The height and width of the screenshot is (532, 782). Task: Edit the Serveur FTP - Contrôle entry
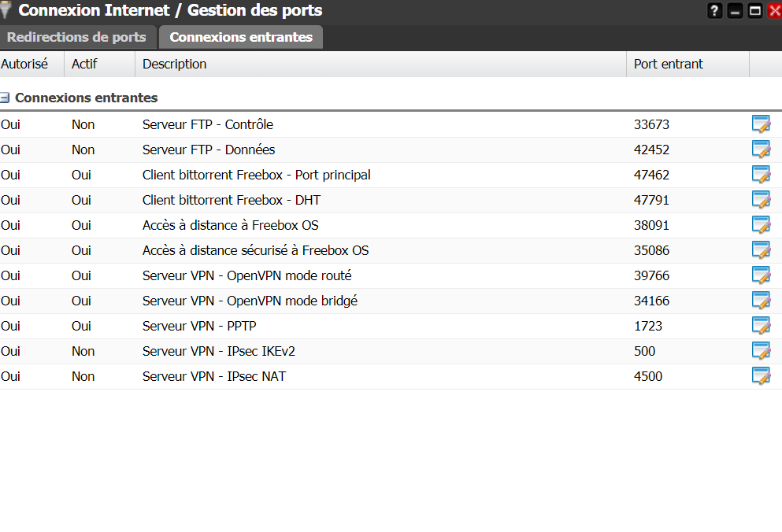tap(761, 124)
